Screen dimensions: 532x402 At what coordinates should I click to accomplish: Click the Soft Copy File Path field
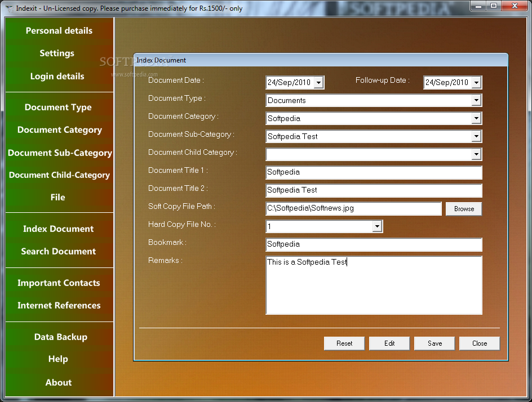[x=353, y=208]
